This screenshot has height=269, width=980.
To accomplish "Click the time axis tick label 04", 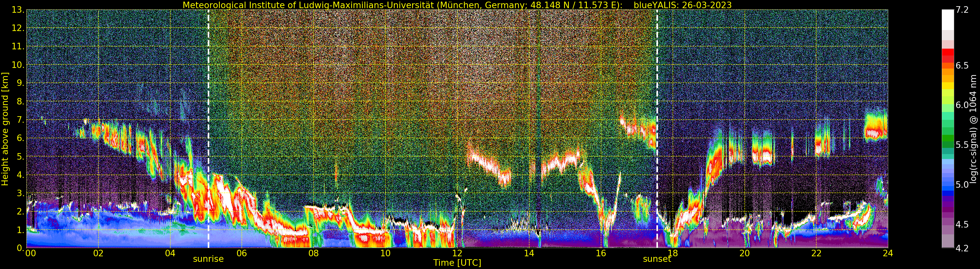I will pos(170,253).
